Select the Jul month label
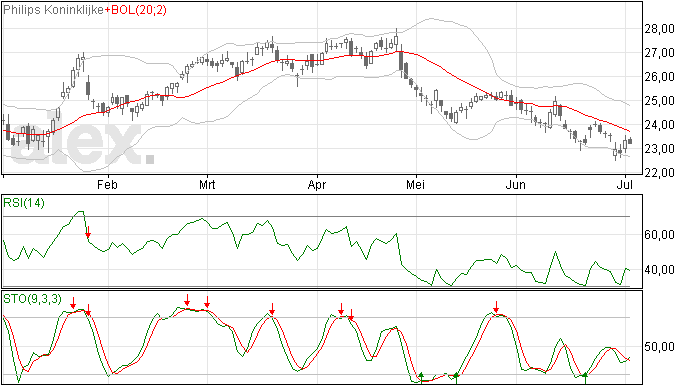The height and width of the screenshot is (387, 690). [x=624, y=184]
